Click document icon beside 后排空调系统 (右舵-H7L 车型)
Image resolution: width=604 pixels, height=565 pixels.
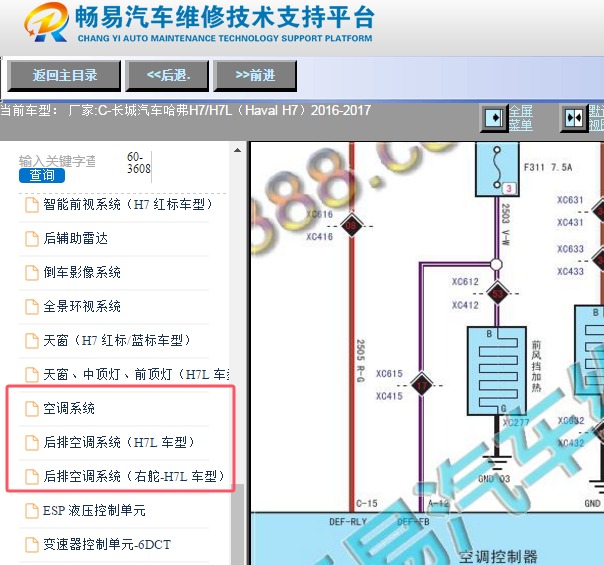coord(32,477)
